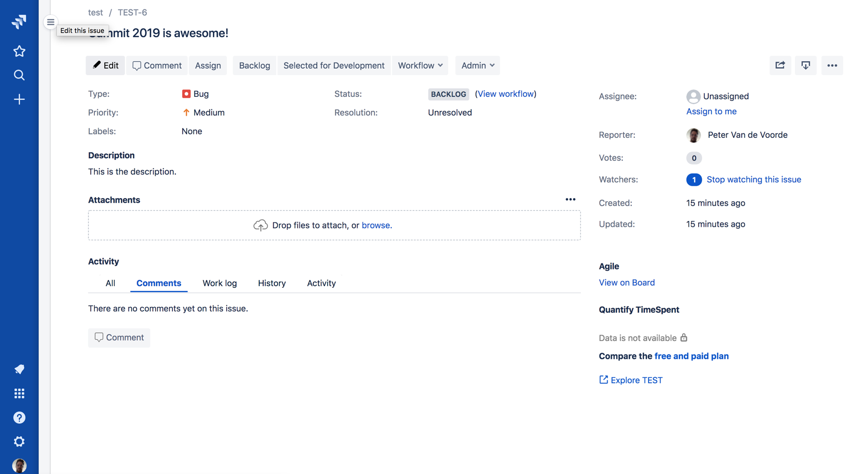Open your profile avatar at sidebar bottom
The width and height of the screenshot is (868, 474).
(x=19, y=465)
